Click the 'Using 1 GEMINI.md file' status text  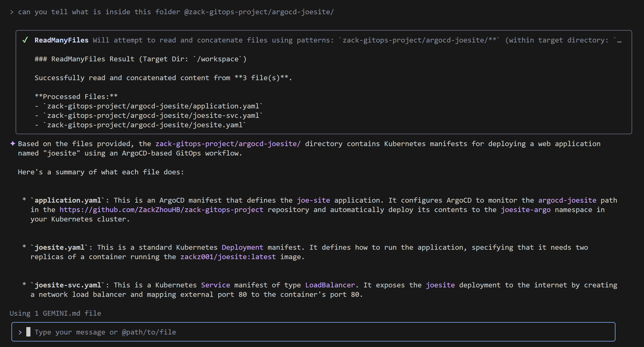coord(55,313)
